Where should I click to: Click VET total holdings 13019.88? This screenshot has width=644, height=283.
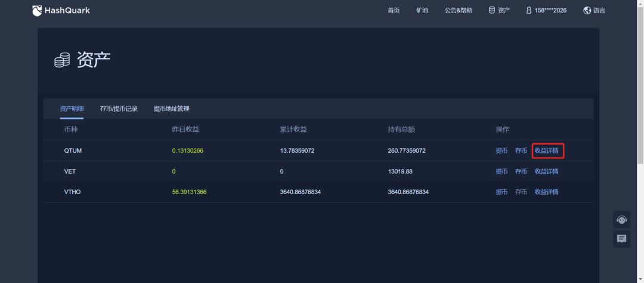(400, 171)
